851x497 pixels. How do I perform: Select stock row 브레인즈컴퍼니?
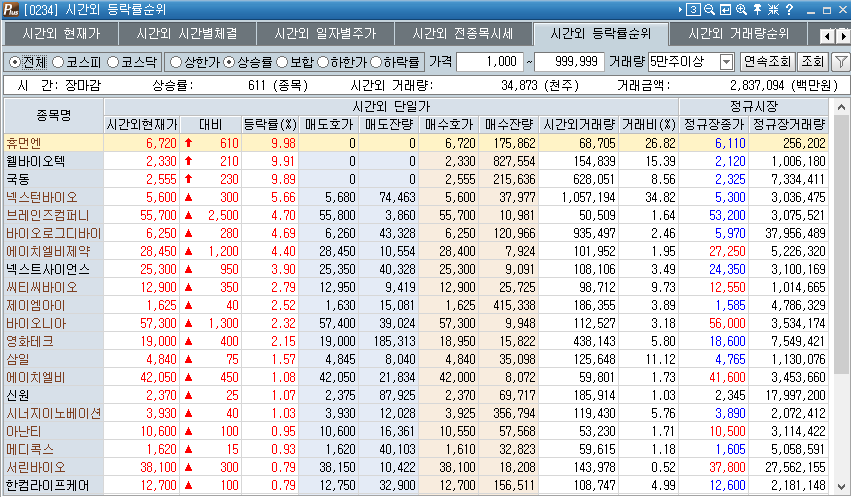pyautogui.click(x=416, y=215)
